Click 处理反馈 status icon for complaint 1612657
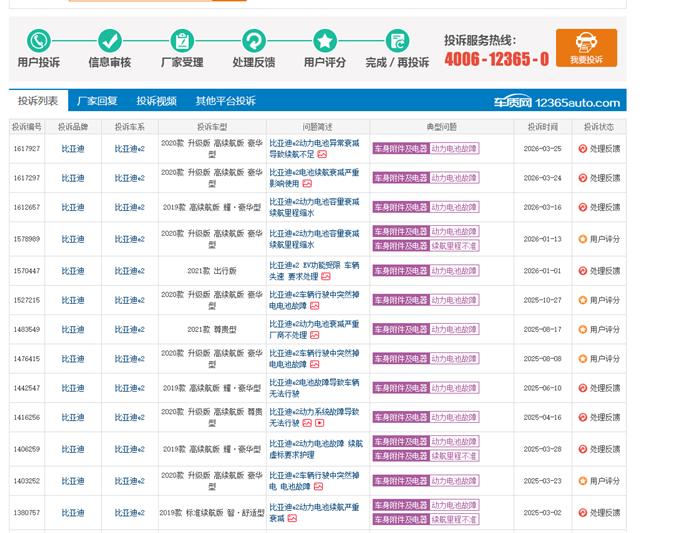The image size is (700, 533). [x=582, y=207]
